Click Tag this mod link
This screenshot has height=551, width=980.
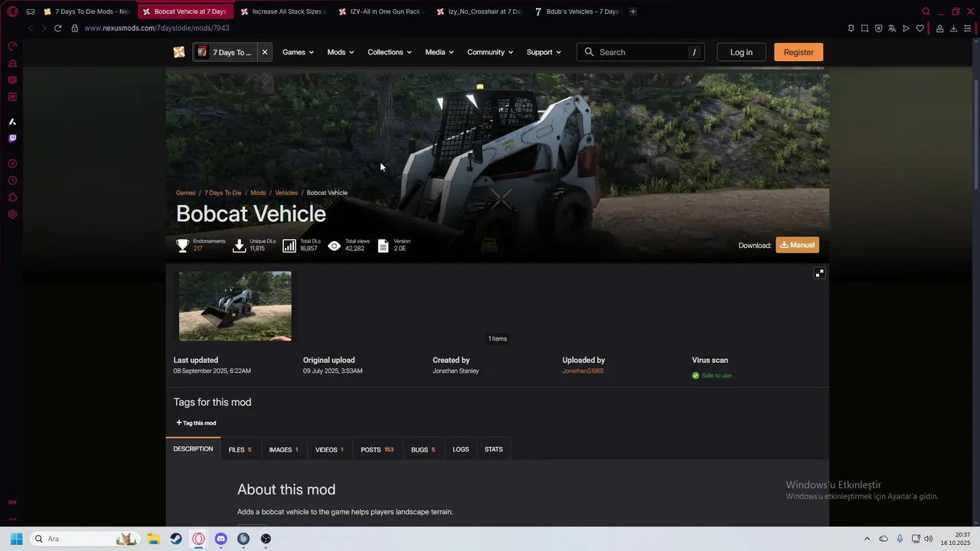click(196, 422)
